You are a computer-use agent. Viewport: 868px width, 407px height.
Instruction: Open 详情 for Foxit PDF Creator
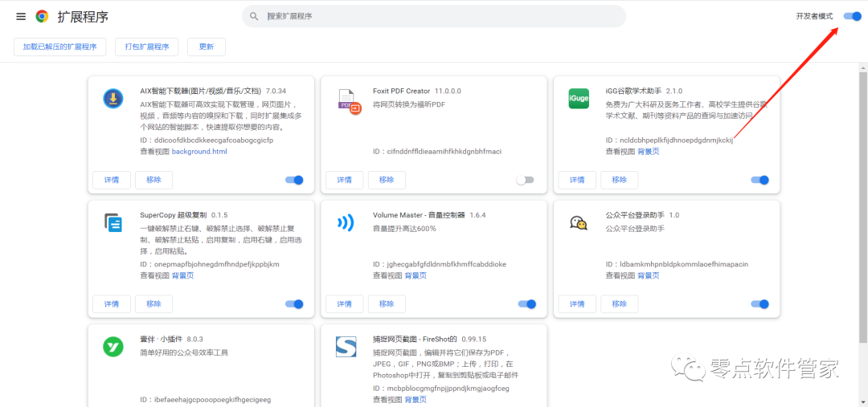coord(344,180)
